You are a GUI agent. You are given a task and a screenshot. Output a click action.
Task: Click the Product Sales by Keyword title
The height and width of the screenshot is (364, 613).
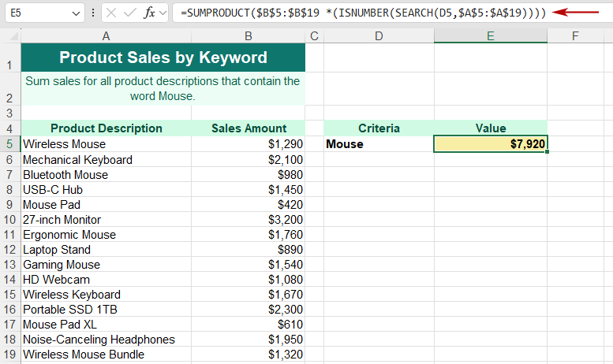tap(163, 58)
